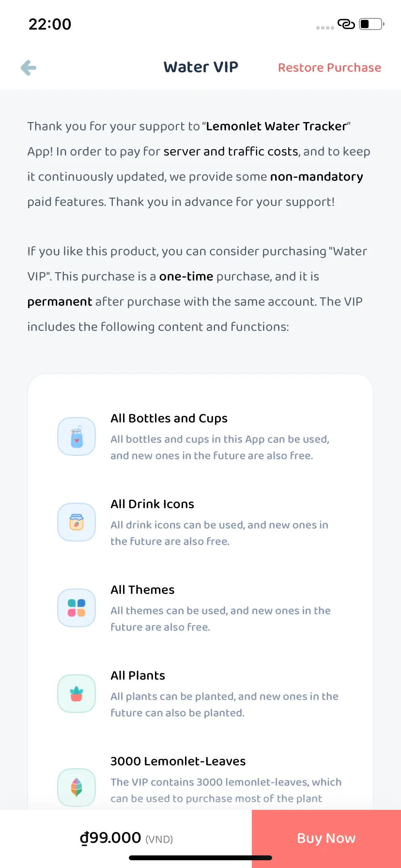401x868 pixels.
Task: Tap the back arrow icon
Action: coord(29,68)
